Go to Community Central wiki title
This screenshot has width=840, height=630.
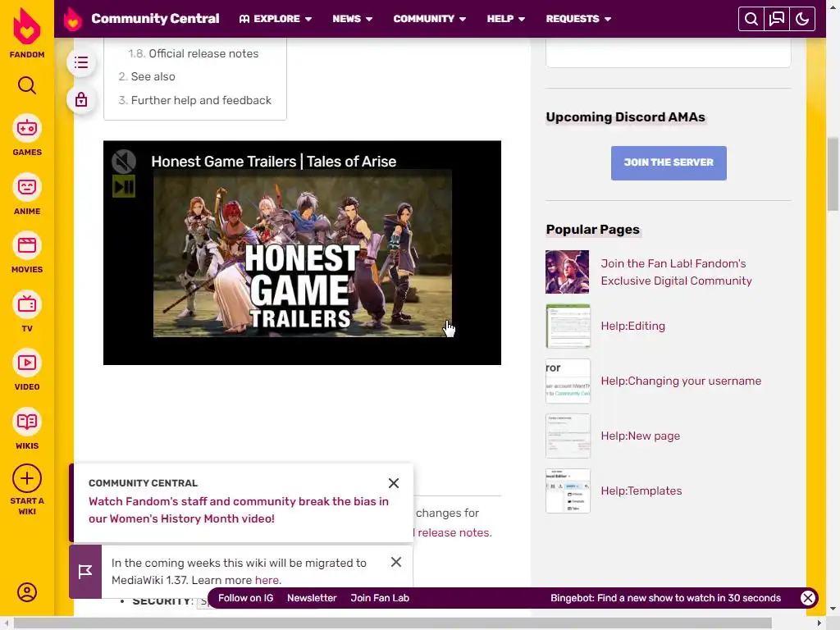[155, 19]
